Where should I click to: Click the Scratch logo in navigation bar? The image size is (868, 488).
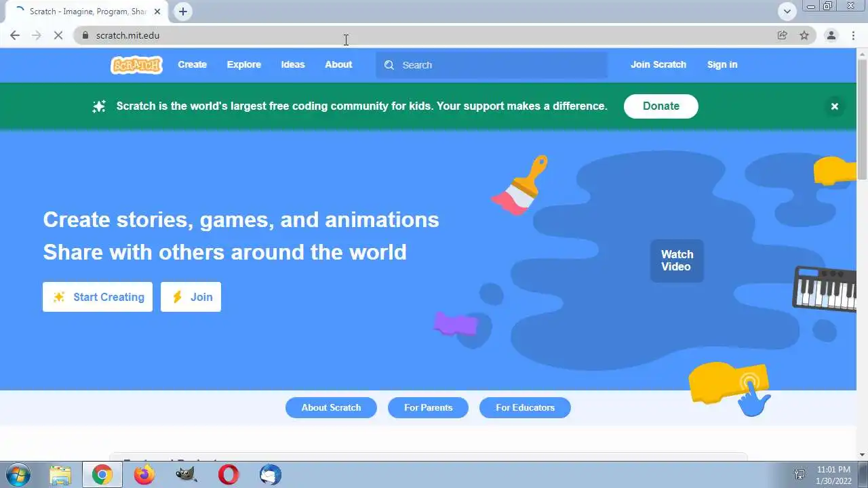[136, 64]
